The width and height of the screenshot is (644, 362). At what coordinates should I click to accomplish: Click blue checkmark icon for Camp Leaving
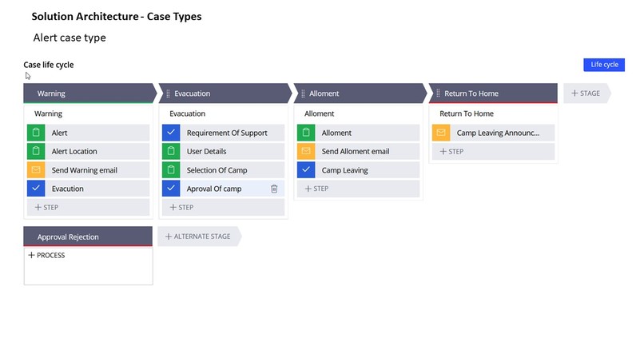click(306, 170)
